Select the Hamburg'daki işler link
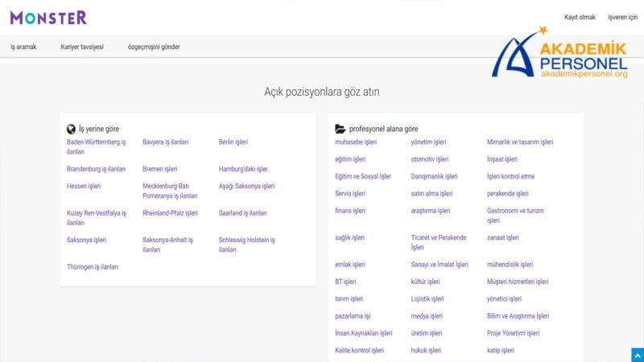This screenshot has width=644, height=362. (x=243, y=169)
